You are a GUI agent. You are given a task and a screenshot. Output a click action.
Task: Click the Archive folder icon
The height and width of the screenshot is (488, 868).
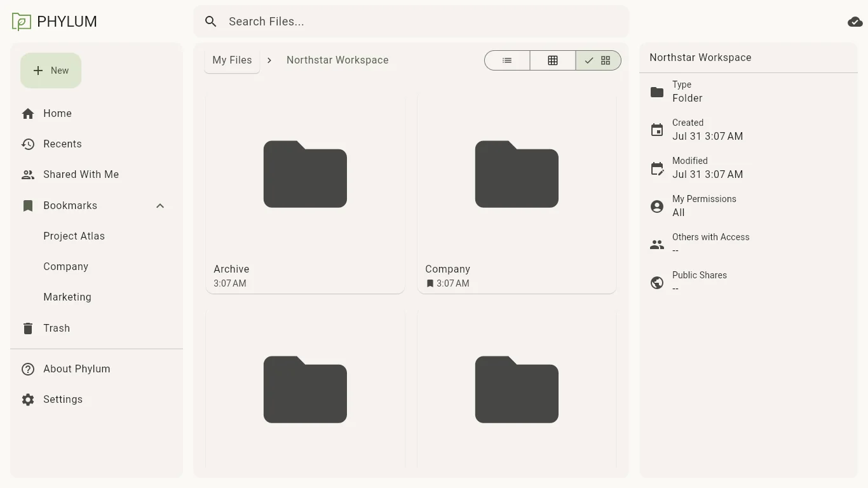(305, 174)
